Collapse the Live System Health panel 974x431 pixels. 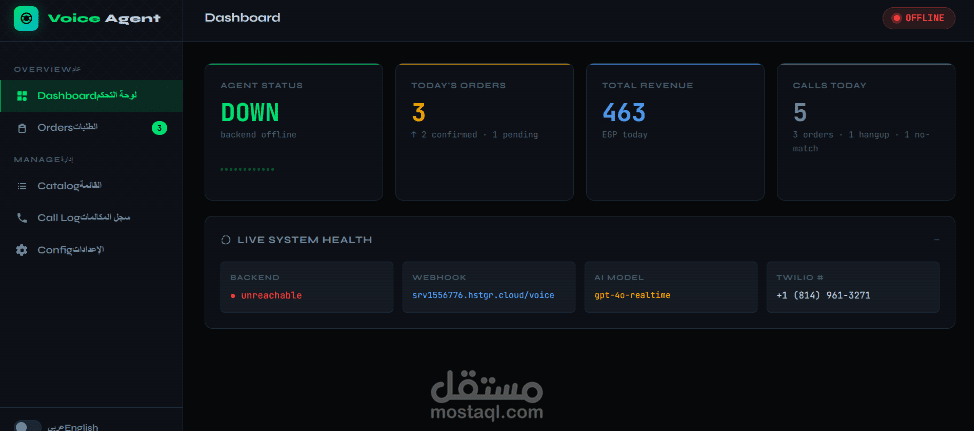(937, 240)
